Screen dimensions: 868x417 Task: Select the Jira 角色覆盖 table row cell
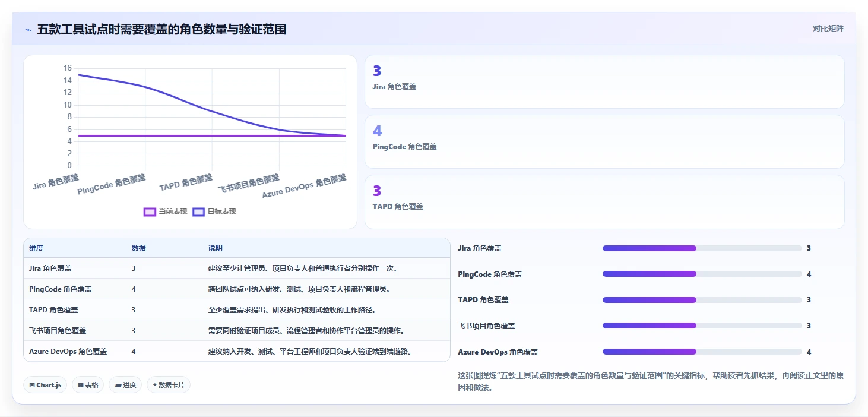50,268
